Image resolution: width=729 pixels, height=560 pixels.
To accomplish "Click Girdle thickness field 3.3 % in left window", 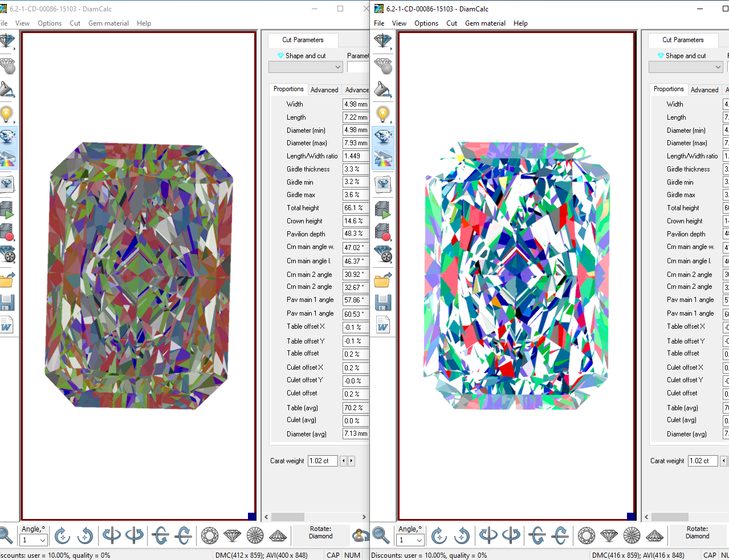I will click(x=356, y=169).
